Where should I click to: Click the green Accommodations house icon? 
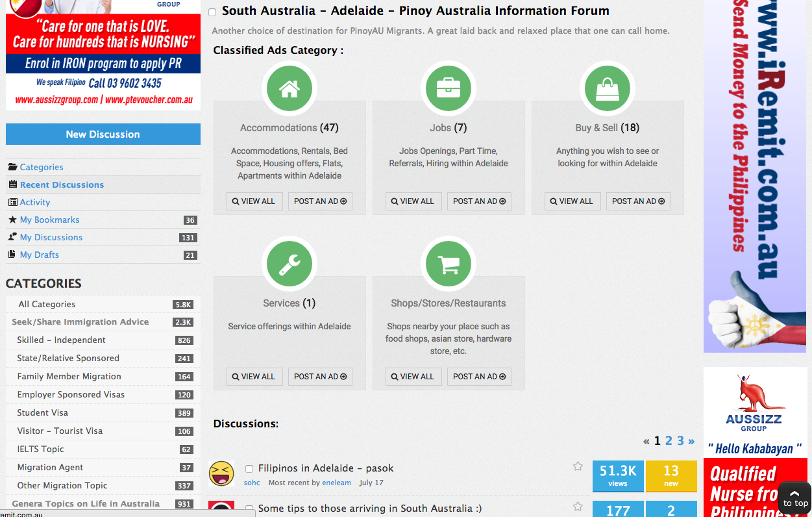[x=289, y=88]
